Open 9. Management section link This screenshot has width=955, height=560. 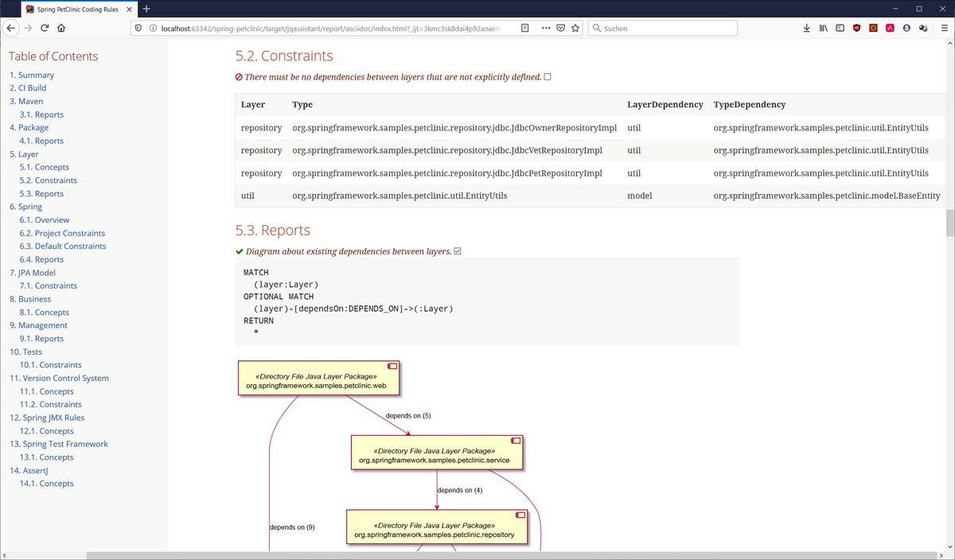[x=38, y=325]
